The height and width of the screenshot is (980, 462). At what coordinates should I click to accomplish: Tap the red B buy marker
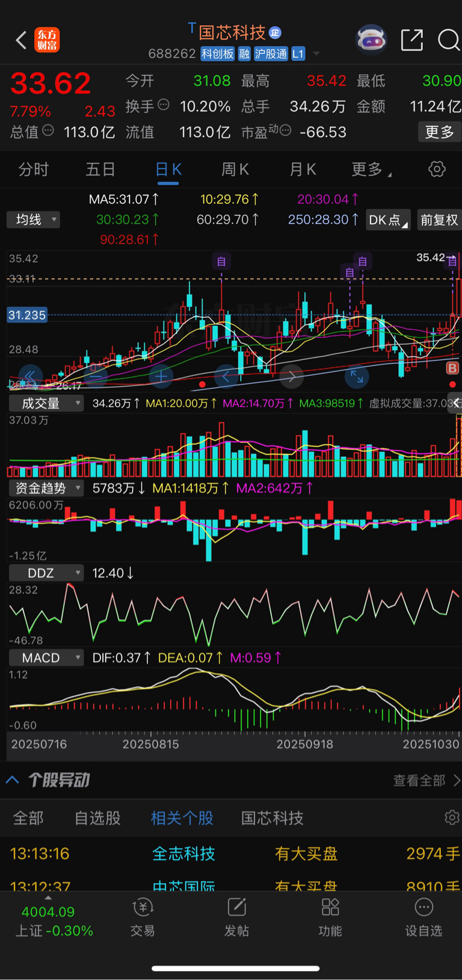[452, 368]
